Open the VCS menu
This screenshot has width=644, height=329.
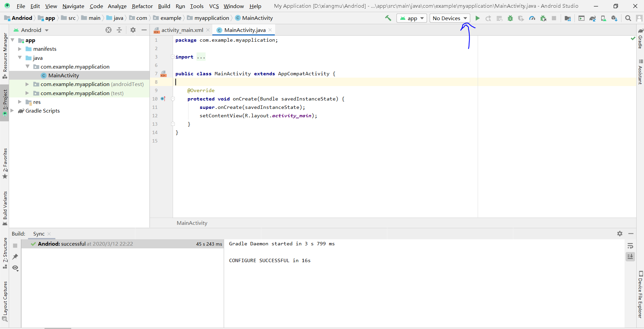tap(214, 6)
